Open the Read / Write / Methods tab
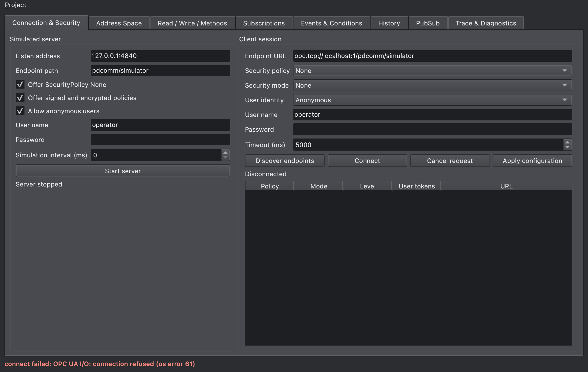The width and height of the screenshot is (588, 372). coord(192,23)
